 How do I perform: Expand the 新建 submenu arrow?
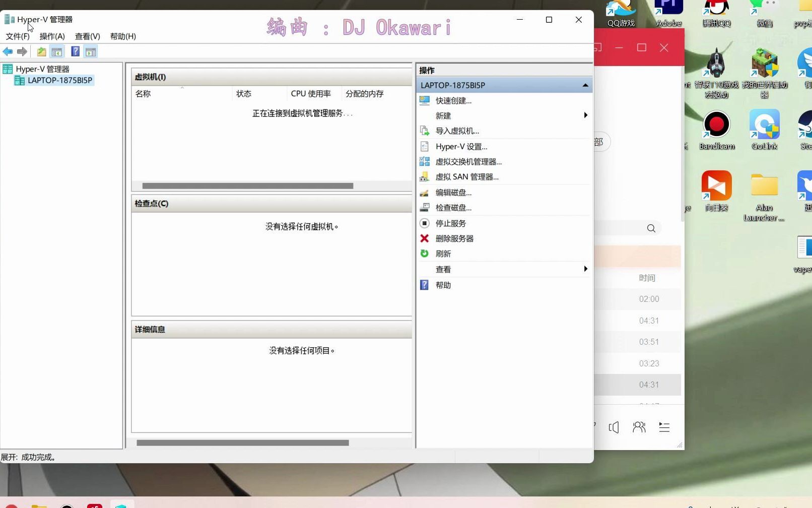tap(585, 115)
